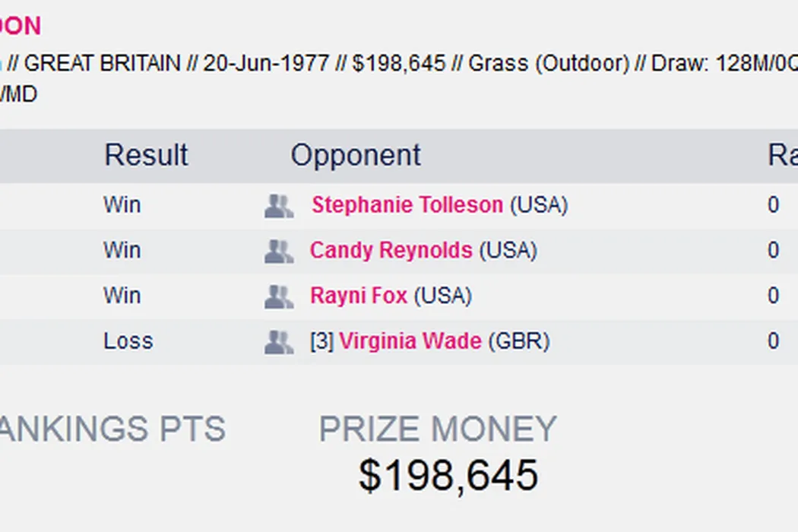Click the partner icon beside Candy Reynolds
This screenshot has height=532, width=798.
coord(279,252)
